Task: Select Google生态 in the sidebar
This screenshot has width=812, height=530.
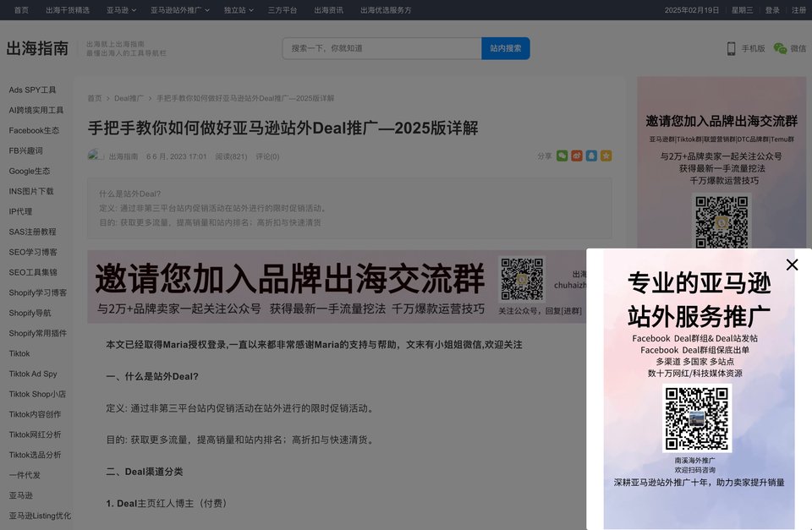Action: point(30,171)
